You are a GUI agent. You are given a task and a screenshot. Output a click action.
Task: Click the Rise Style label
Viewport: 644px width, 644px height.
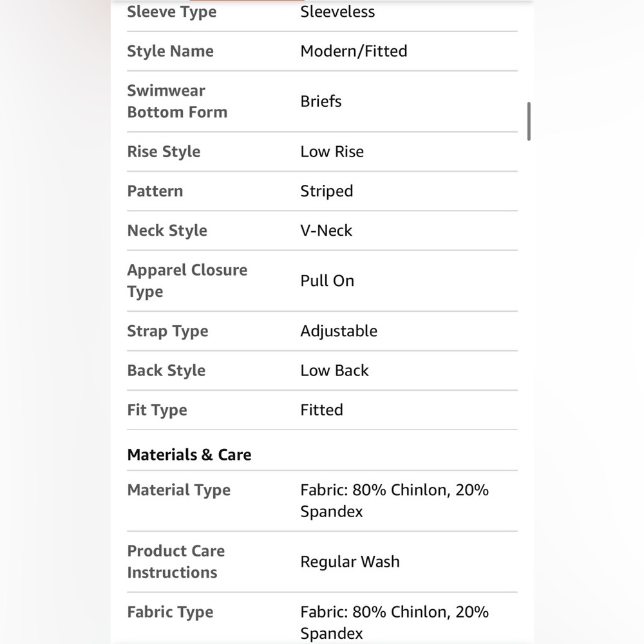coord(164,152)
